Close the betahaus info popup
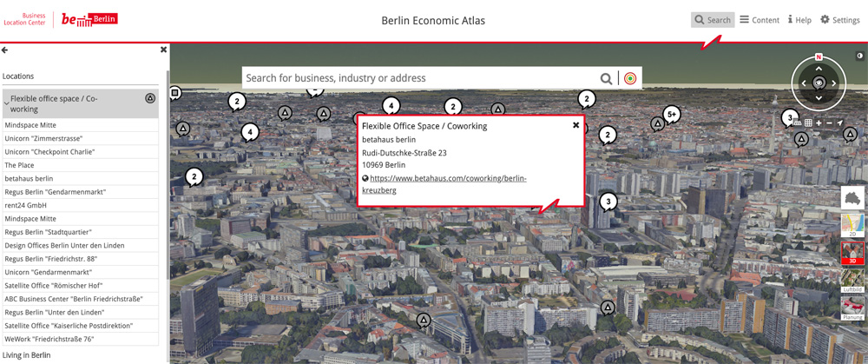Screen dimensions: 868x364 (575, 125)
